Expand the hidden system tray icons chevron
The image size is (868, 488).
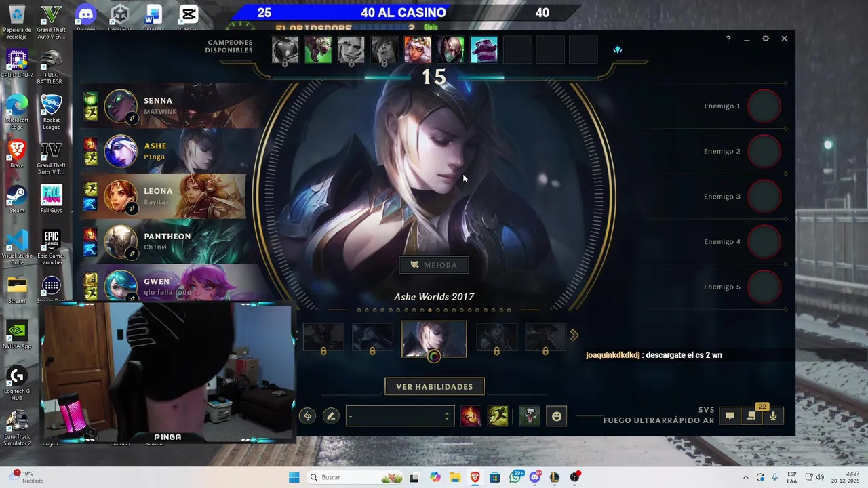pos(746,477)
